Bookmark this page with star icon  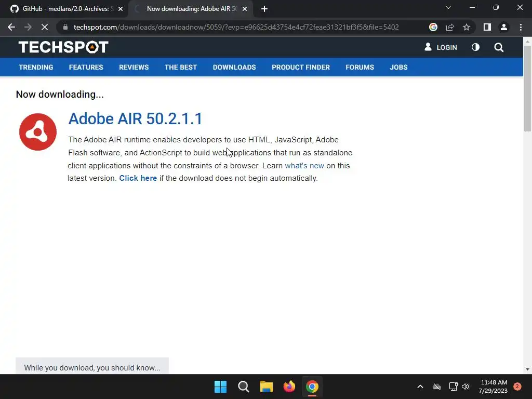(467, 27)
